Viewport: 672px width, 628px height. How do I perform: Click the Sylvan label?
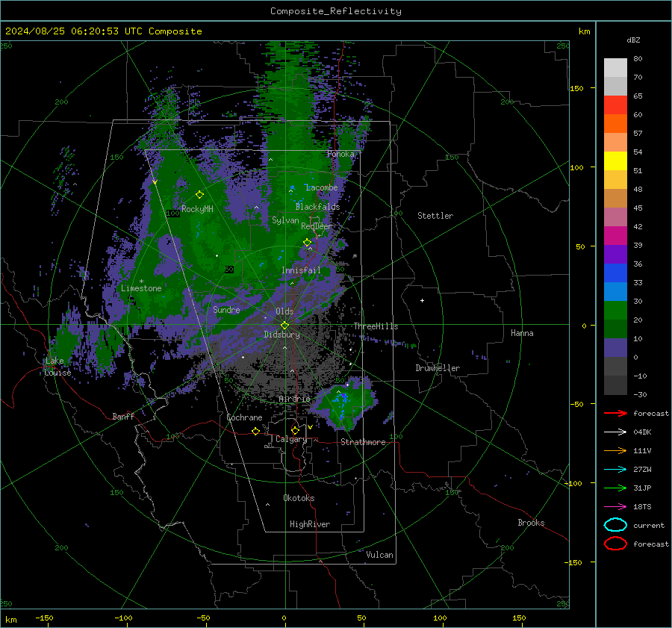285,220
